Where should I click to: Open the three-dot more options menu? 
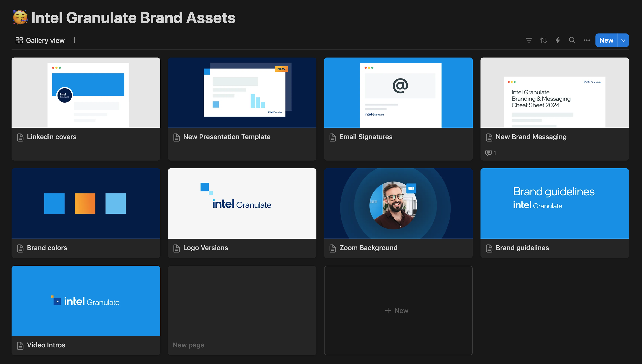click(586, 40)
